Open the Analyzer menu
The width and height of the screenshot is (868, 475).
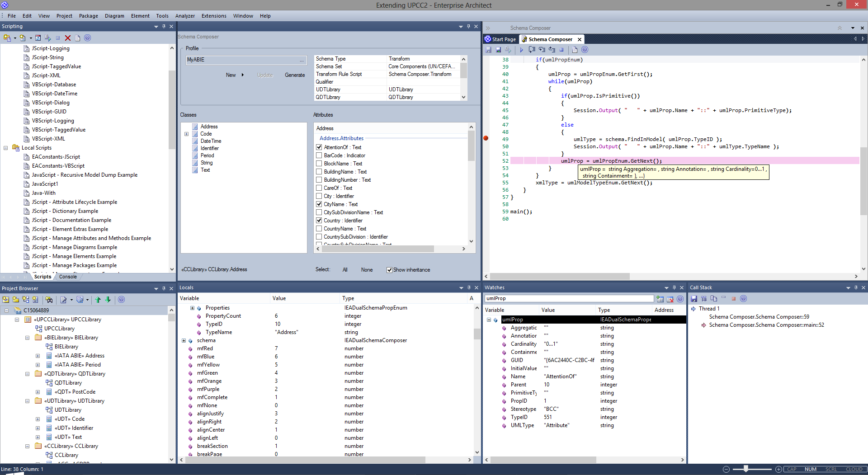coord(185,16)
